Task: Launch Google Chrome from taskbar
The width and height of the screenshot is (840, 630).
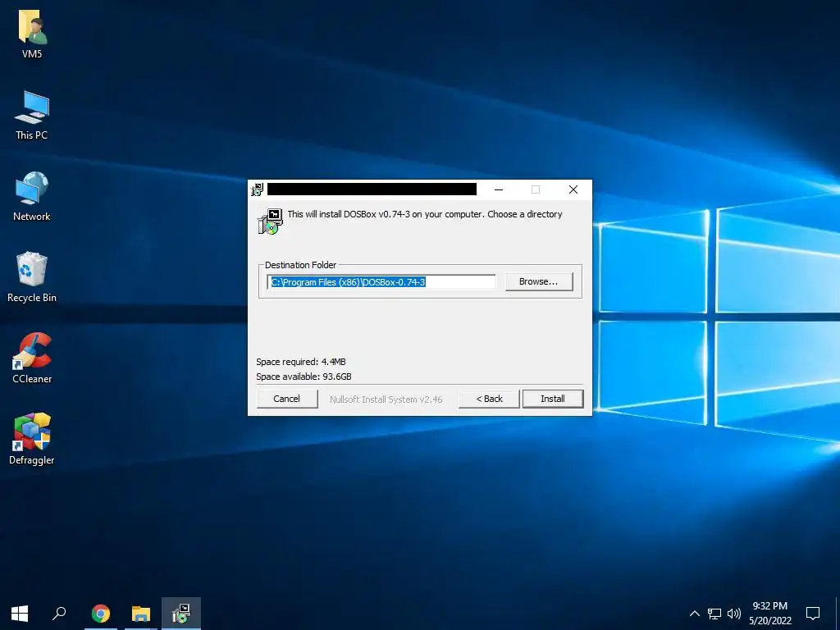Action: (101, 614)
